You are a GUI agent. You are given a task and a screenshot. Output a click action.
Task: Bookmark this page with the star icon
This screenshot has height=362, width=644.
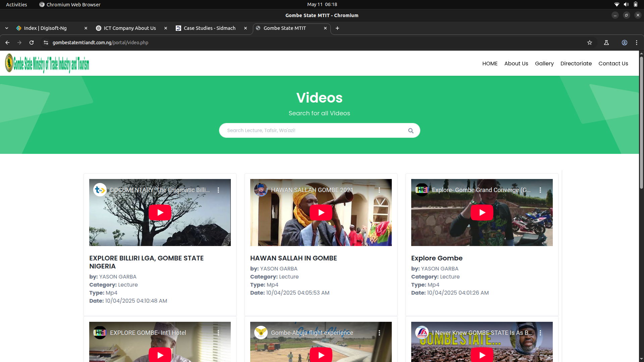pos(590,43)
